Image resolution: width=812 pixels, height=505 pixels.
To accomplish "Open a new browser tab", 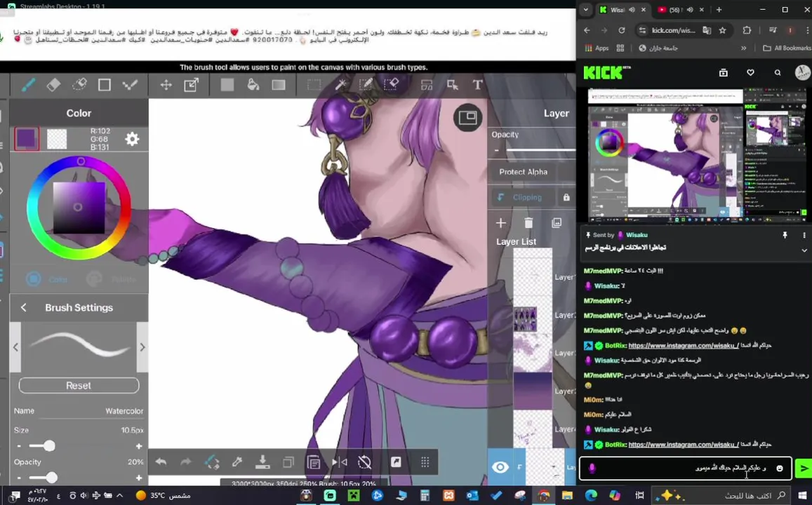I will [719, 10].
